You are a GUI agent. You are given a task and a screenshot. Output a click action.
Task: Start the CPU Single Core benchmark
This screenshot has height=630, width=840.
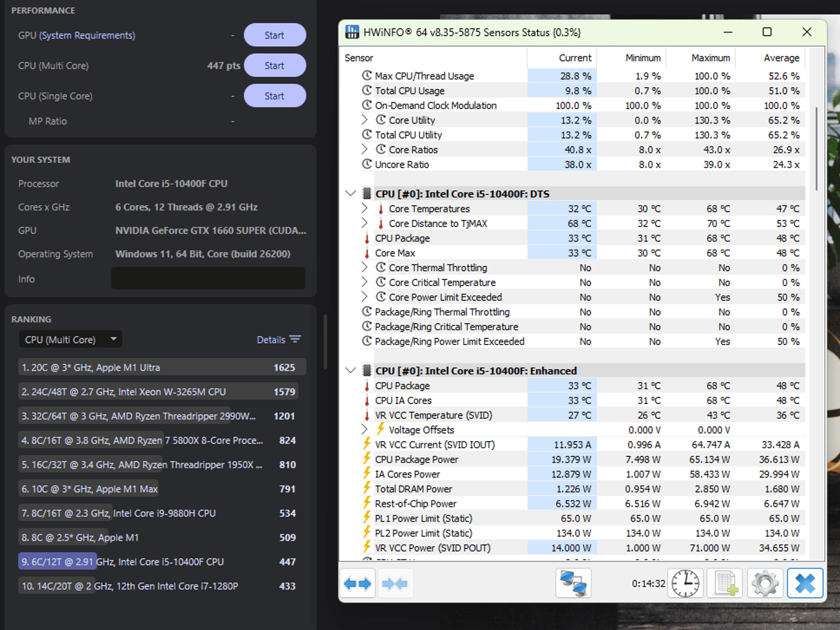coord(275,96)
